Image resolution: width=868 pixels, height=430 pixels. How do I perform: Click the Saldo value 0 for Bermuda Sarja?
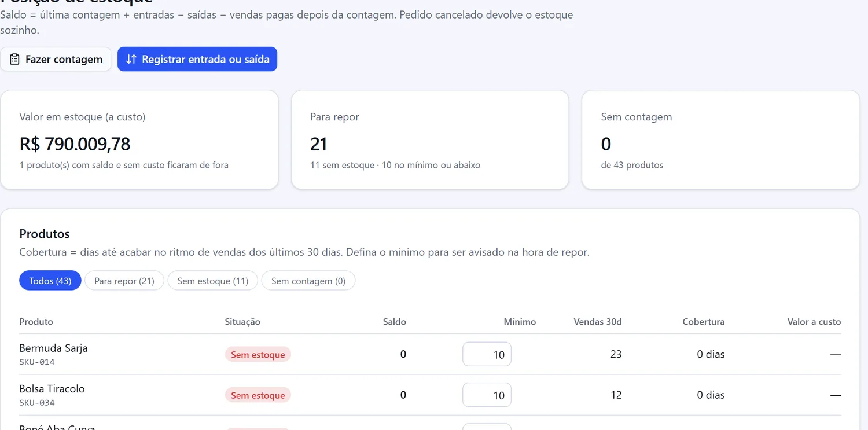[403, 354]
